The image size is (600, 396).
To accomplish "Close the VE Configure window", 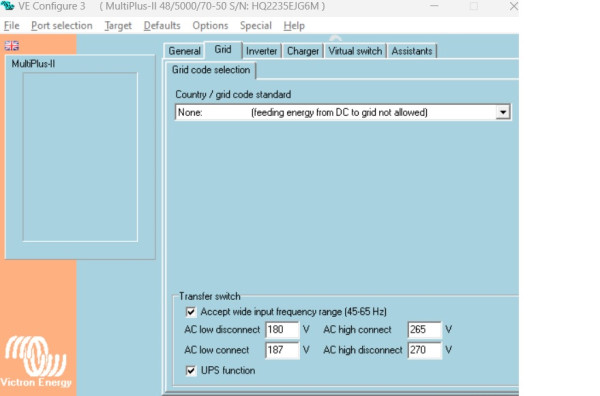I will (514, 6).
